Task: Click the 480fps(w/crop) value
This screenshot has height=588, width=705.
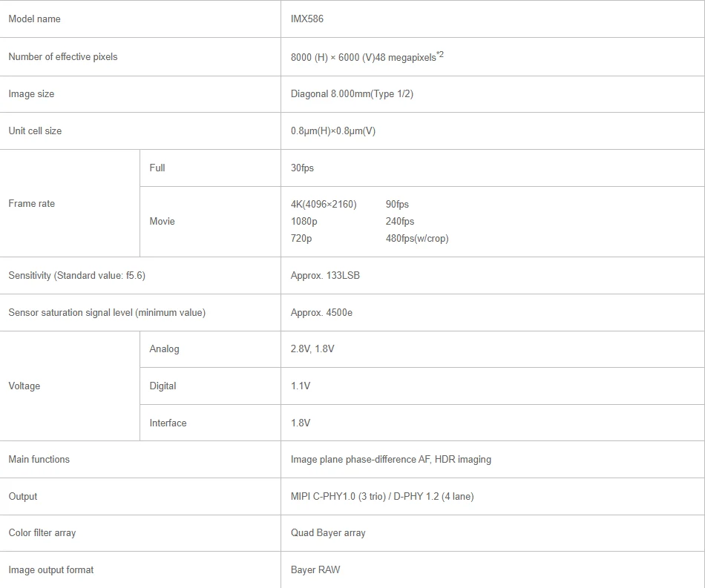Action: click(417, 239)
